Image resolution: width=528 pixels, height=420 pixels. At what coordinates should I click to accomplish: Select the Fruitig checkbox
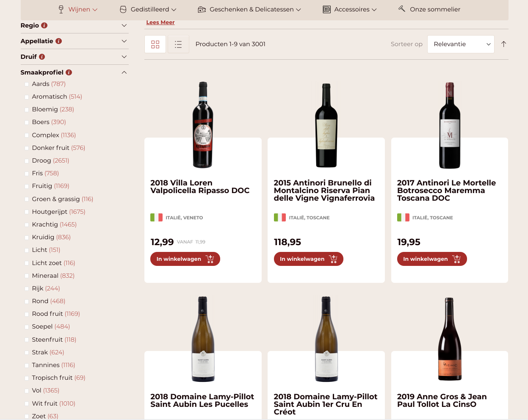coord(27,186)
